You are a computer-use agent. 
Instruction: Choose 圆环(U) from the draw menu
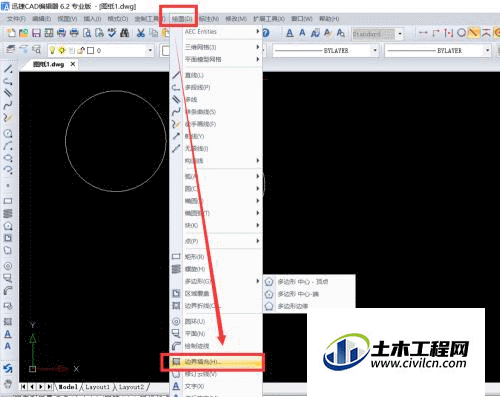coord(216,321)
